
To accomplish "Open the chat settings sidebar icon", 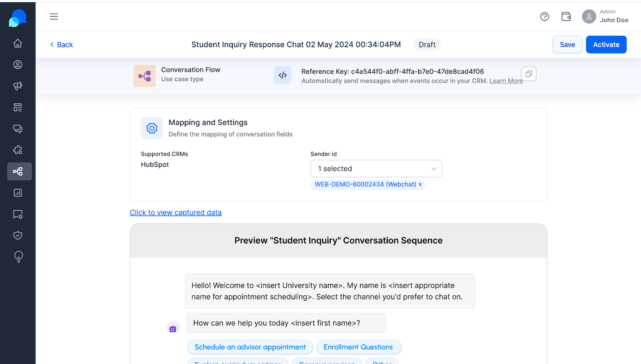I will [18, 214].
